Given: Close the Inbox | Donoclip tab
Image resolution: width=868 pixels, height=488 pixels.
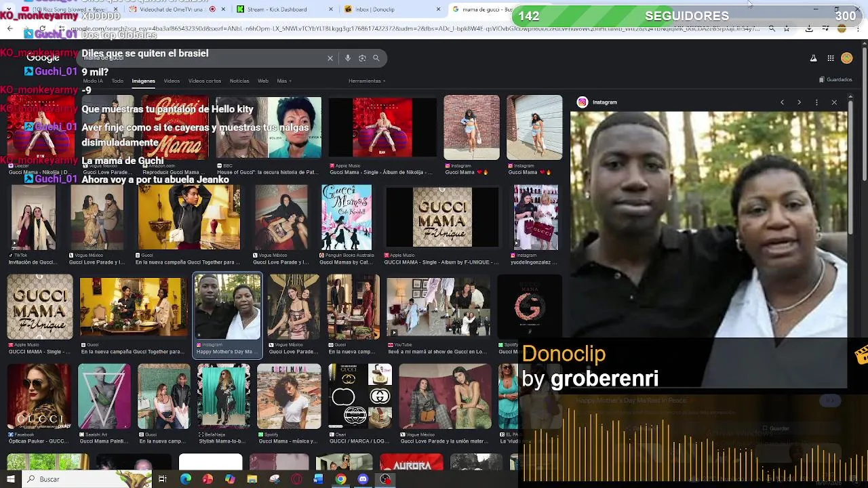Looking at the screenshot, I should [x=438, y=9].
